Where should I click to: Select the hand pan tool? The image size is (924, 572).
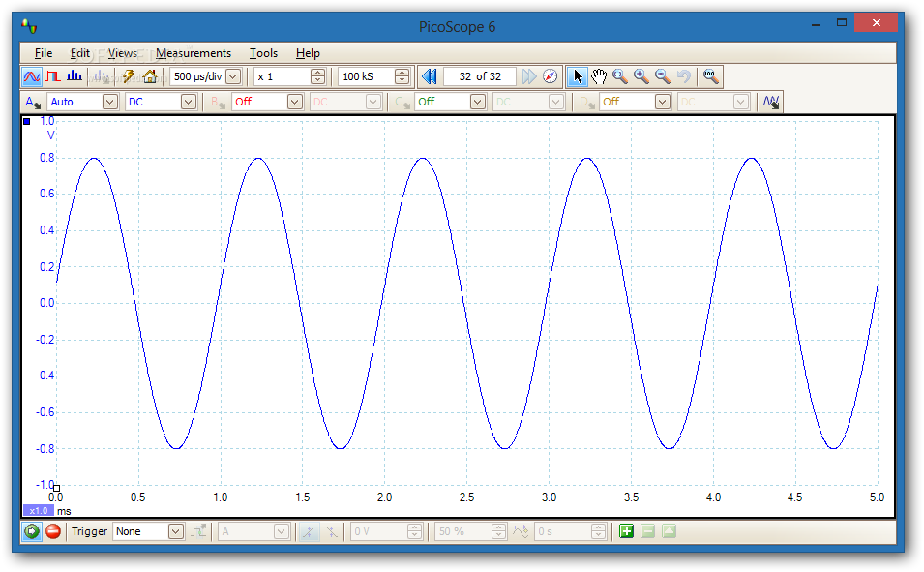pos(599,76)
